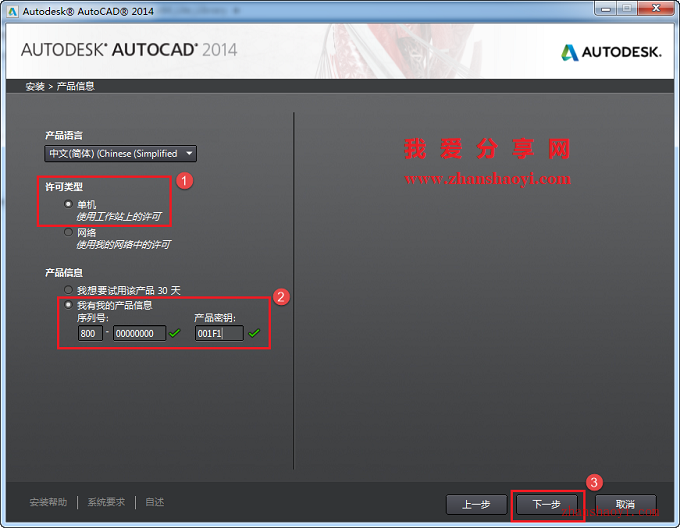Viewport: 680px width, 528px height.
Task: Select the 网络 network license radio button
Action: [68, 232]
